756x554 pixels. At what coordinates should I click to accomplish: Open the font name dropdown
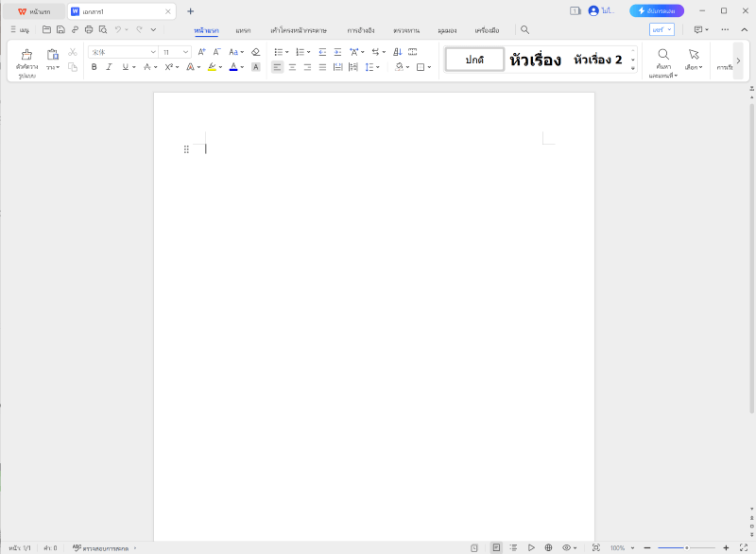[153, 52]
